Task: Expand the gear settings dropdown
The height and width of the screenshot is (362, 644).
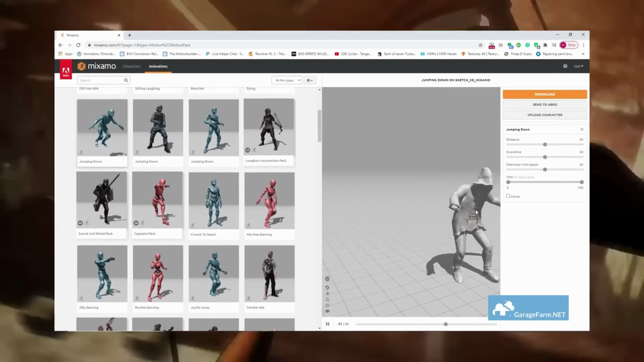Action: [310, 80]
